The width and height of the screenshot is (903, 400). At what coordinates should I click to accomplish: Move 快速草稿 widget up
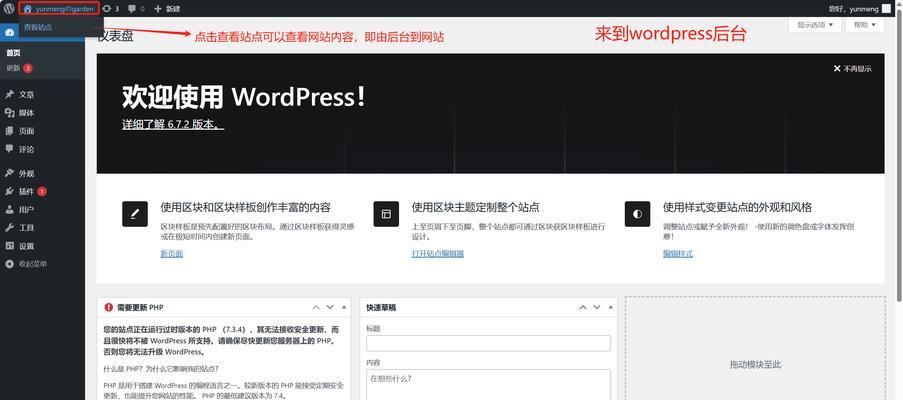coord(583,307)
